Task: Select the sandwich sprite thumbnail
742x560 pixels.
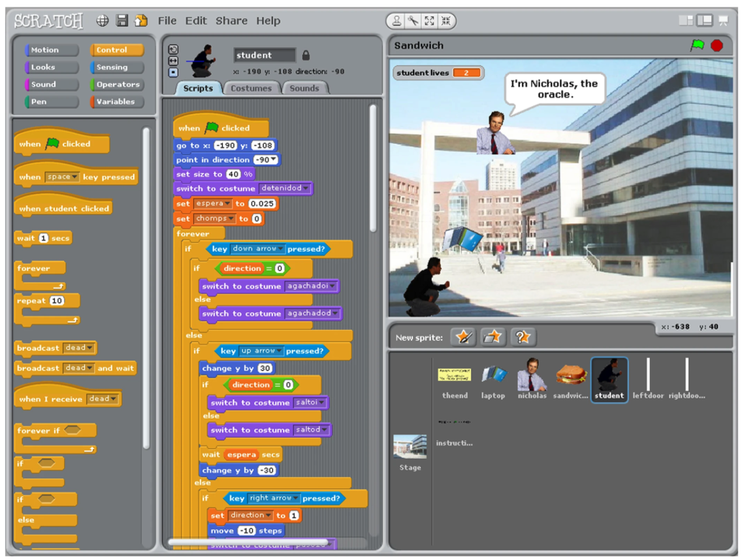Action: [571, 379]
